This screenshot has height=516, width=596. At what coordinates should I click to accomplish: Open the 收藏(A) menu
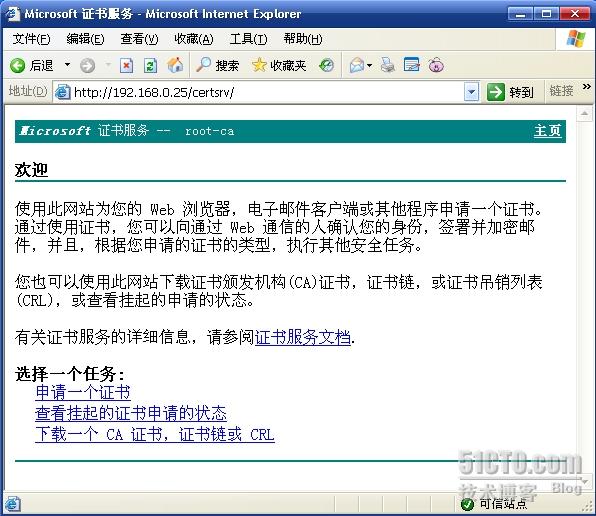pyautogui.click(x=194, y=39)
